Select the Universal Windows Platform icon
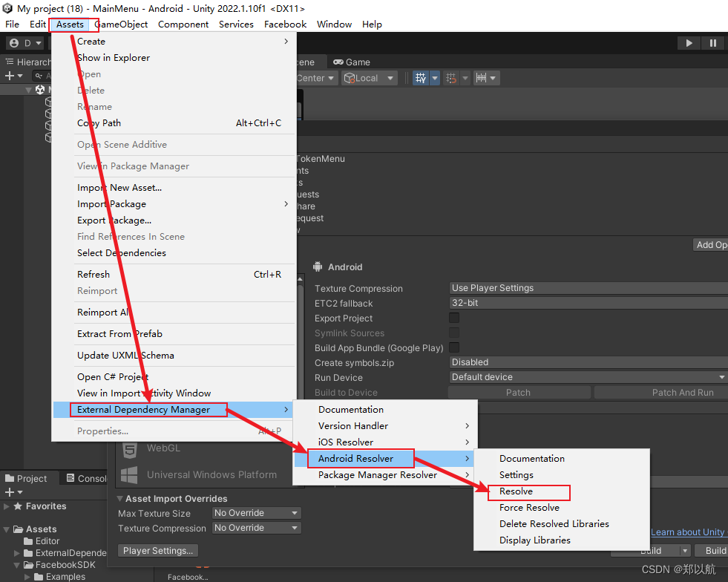 click(x=129, y=475)
